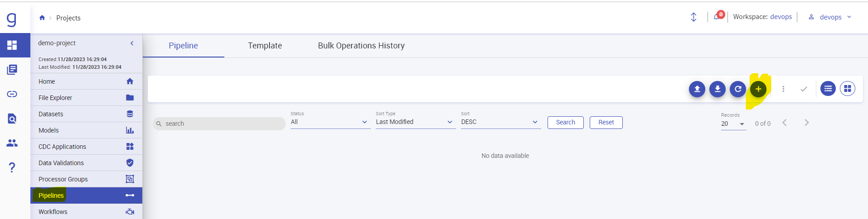
Task: Click the upload pipeline icon
Action: 697,89
